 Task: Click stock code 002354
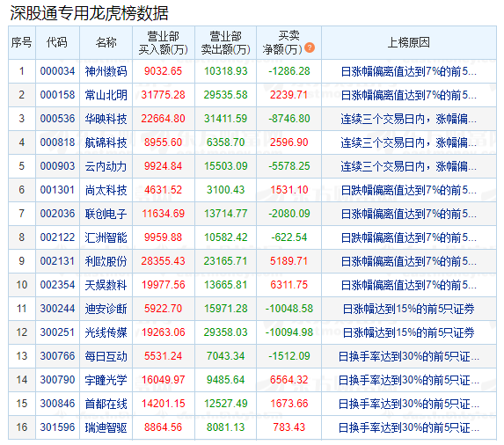point(57,285)
